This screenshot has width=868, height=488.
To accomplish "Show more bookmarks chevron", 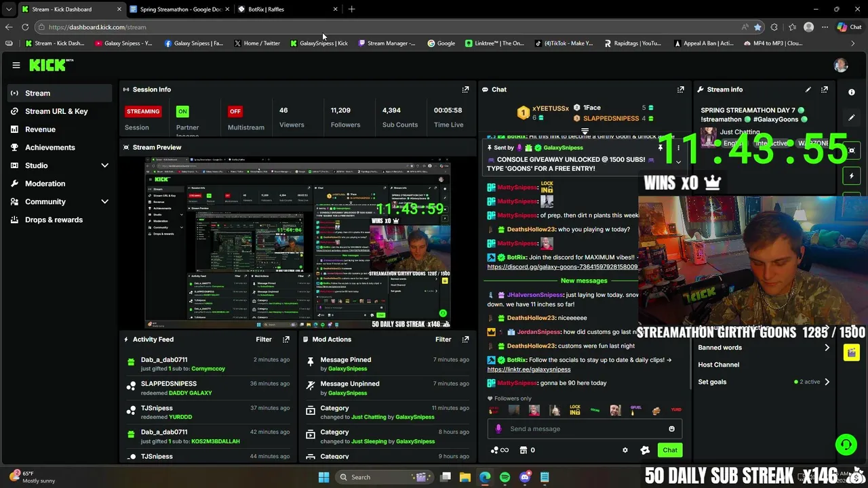I will [852, 43].
